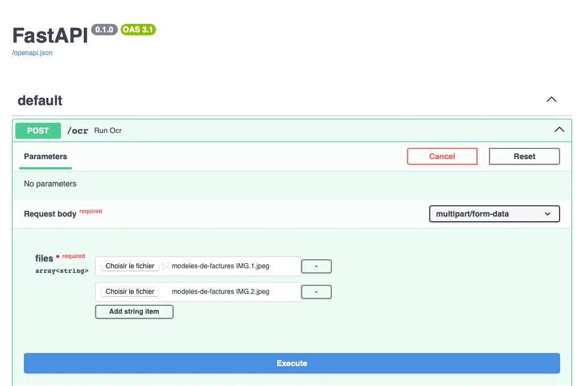Remove the IMG.2.jpeg file item
The width and height of the screenshot is (588, 386).
316,292
